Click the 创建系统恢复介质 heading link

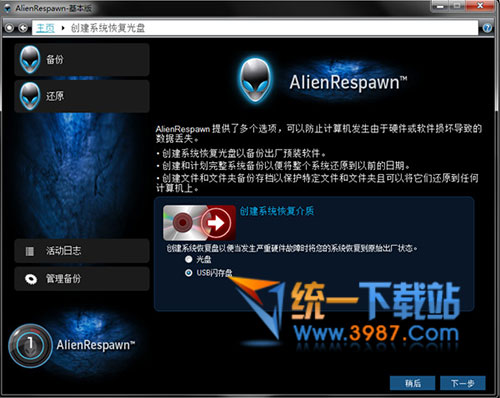[x=277, y=211]
